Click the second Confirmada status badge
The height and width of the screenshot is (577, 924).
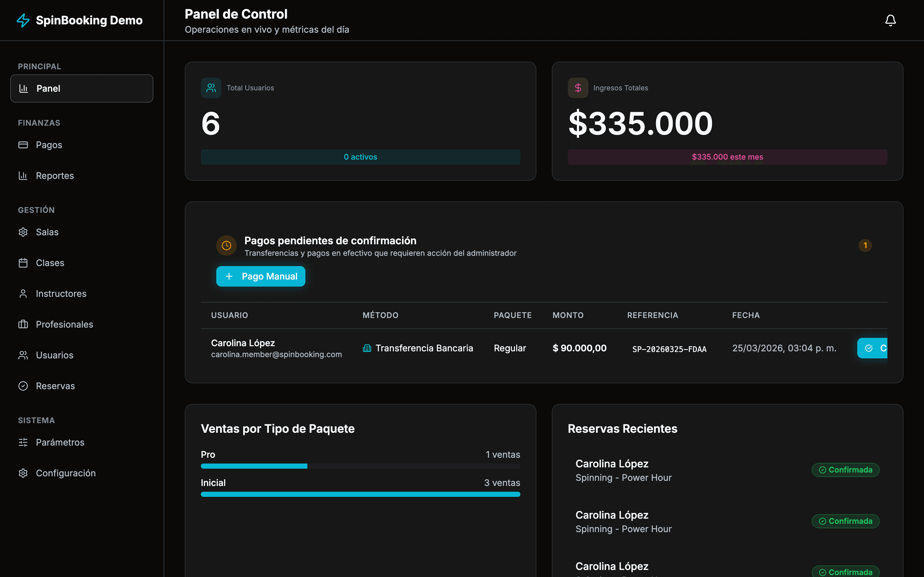pos(845,521)
